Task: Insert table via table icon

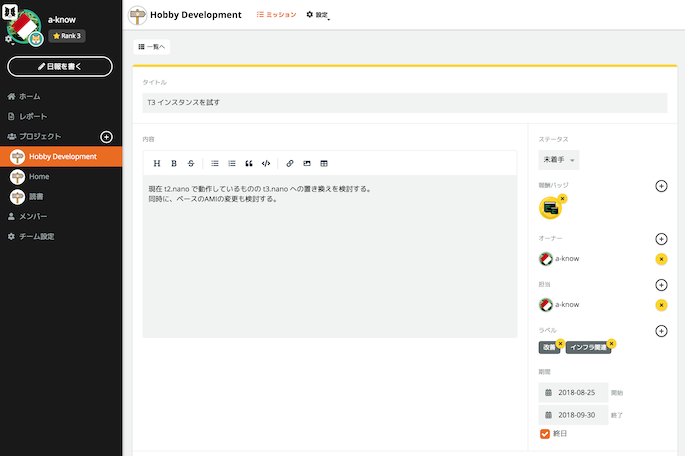Action: (x=324, y=163)
